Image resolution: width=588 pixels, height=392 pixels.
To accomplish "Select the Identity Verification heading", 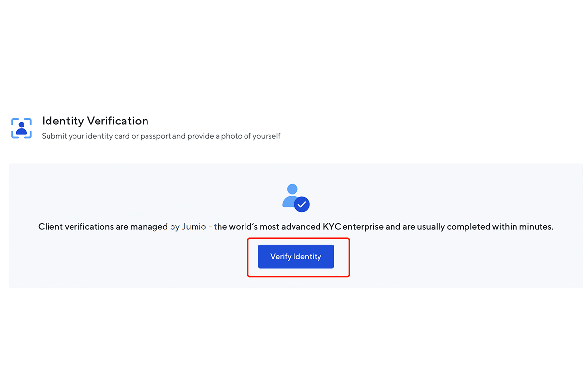I will 95,121.
